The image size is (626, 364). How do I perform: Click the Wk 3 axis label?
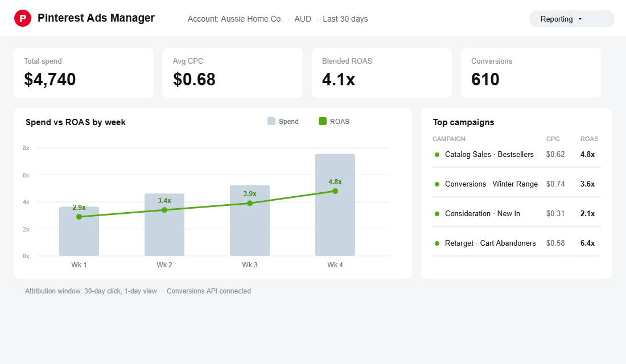coord(250,265)
